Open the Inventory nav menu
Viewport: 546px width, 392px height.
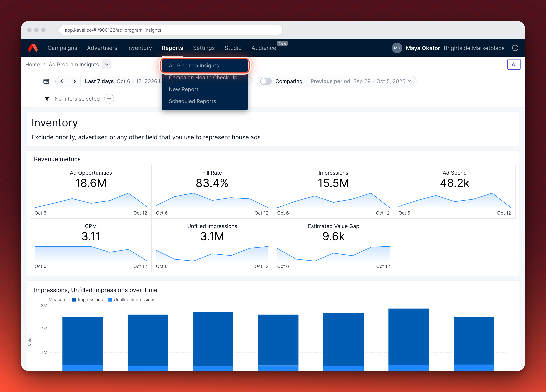coord(139,48)
